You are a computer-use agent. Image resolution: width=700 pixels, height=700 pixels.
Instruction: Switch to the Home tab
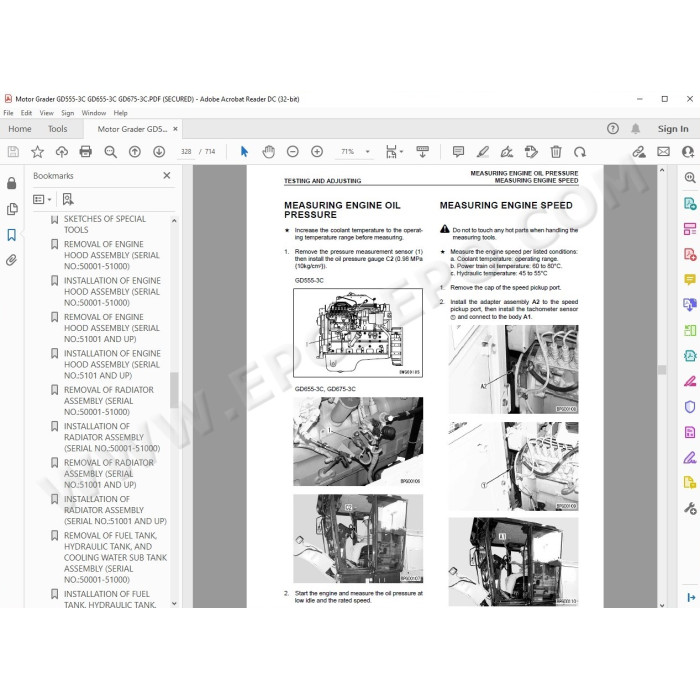pyautogui.click(x=20, y=129)
